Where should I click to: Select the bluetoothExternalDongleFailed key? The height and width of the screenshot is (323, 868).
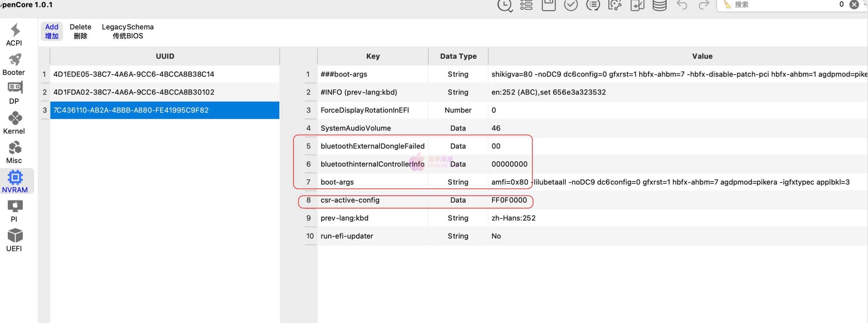coord(373,146)
